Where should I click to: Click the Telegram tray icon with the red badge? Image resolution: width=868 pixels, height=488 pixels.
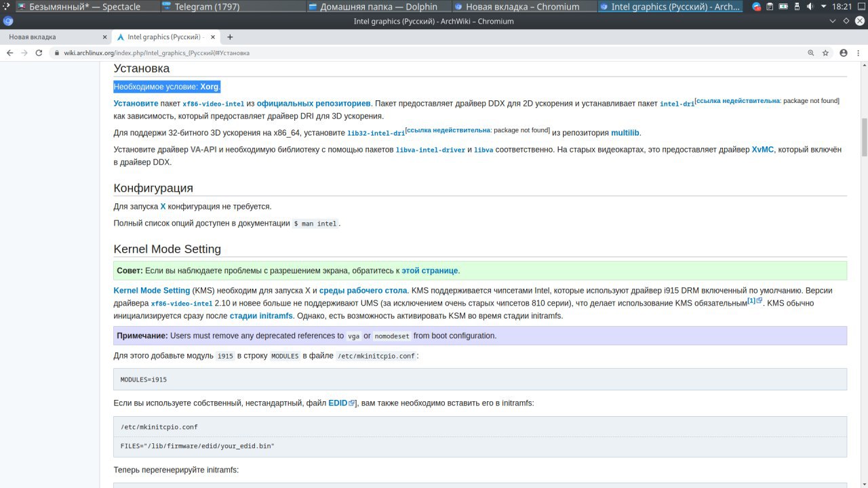pos(757,7)
